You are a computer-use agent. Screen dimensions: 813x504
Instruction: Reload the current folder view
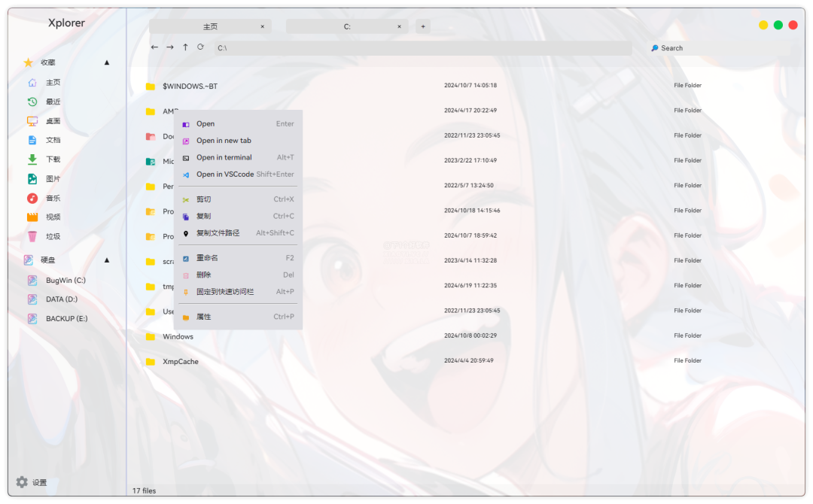[x=200, y=47]
